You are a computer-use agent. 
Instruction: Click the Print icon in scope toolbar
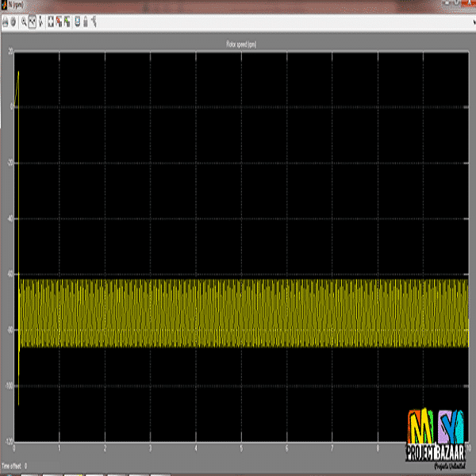click(5, 22)
